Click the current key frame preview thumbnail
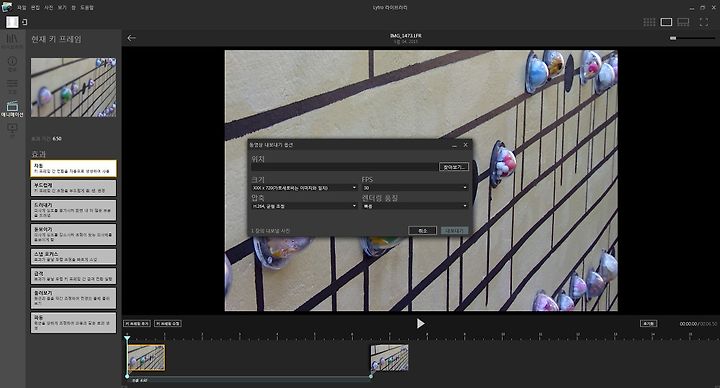Viewport: 720px width, 388px height. point(73,87)
